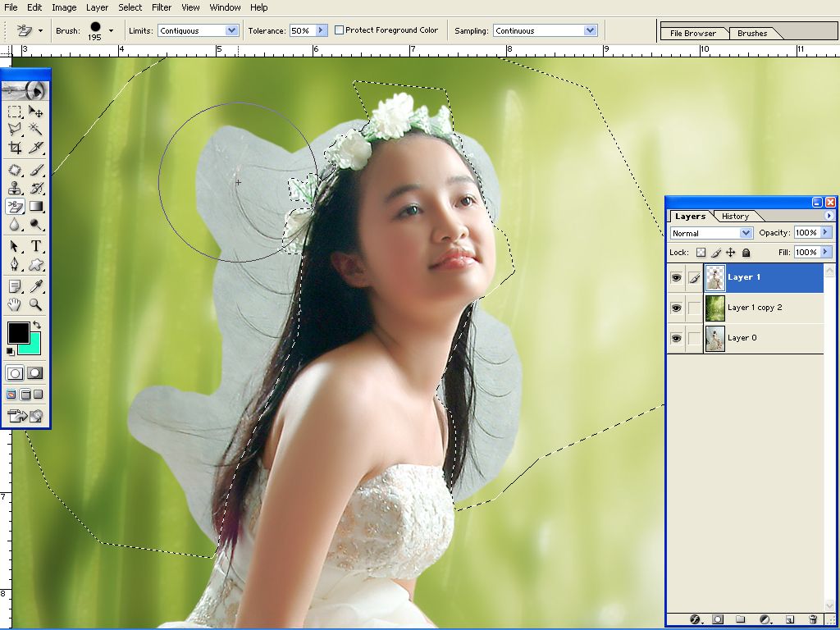This screenshot has height=630, width=840.
Task: Activate the Zoom magnifier tool
Action: pos(36,305)
